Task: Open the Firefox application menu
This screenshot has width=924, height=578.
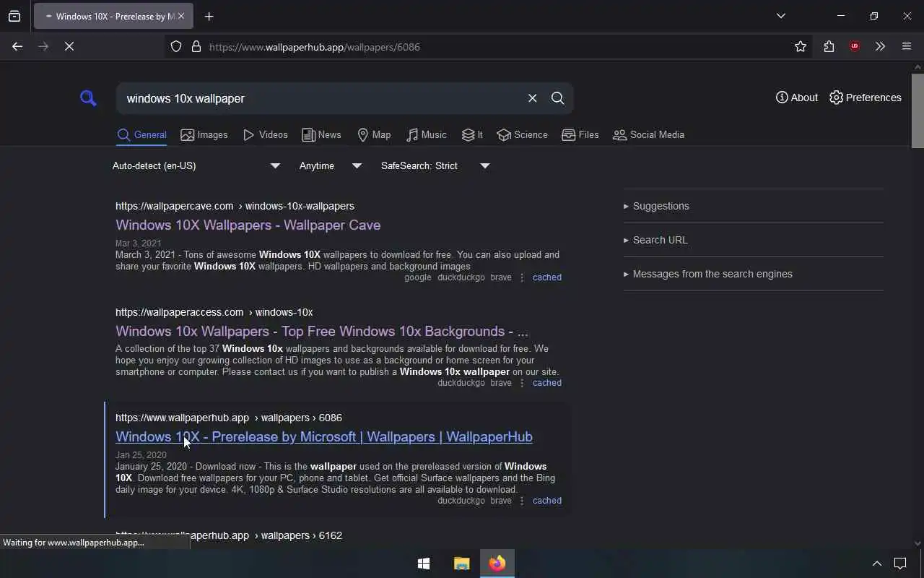Action: coord(907,47)
